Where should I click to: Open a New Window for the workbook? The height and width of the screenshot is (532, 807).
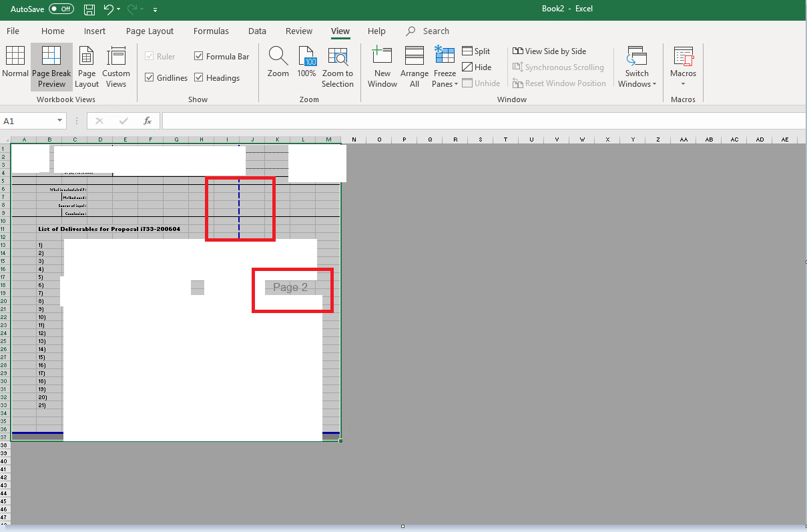382,67
